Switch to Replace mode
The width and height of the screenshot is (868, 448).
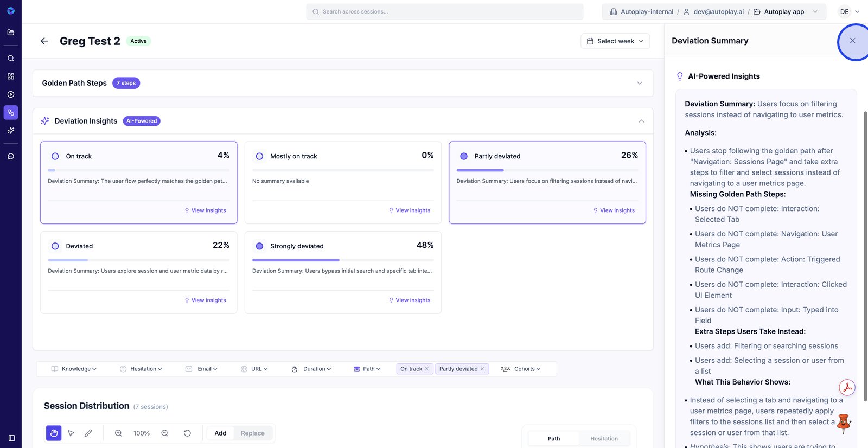pos(253,433)
